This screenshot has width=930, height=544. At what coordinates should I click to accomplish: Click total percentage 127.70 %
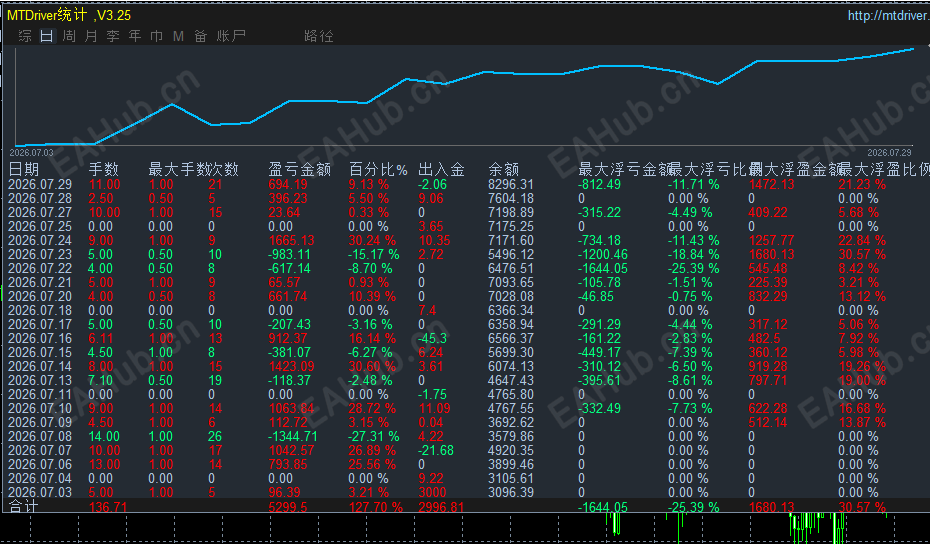tap(375, 507)
